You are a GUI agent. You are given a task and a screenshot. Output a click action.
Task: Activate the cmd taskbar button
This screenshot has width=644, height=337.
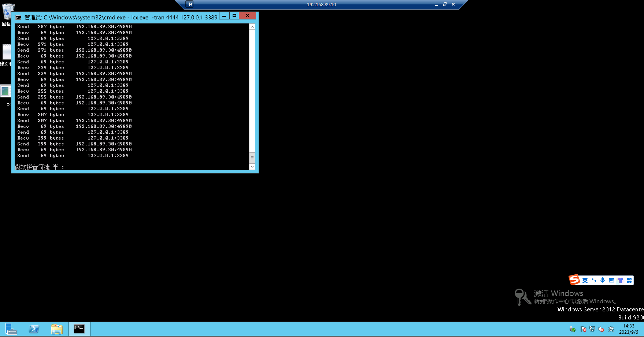point(79,329)
